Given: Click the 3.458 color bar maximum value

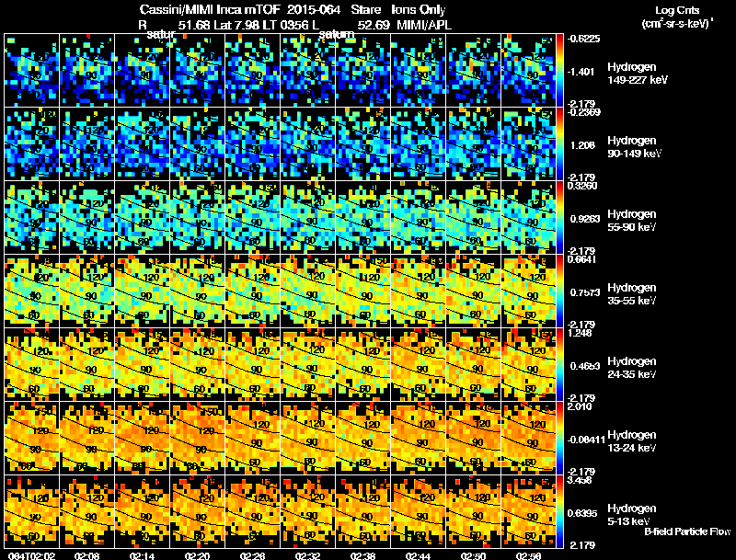Looking at the screenshot, I should point(580,480).
